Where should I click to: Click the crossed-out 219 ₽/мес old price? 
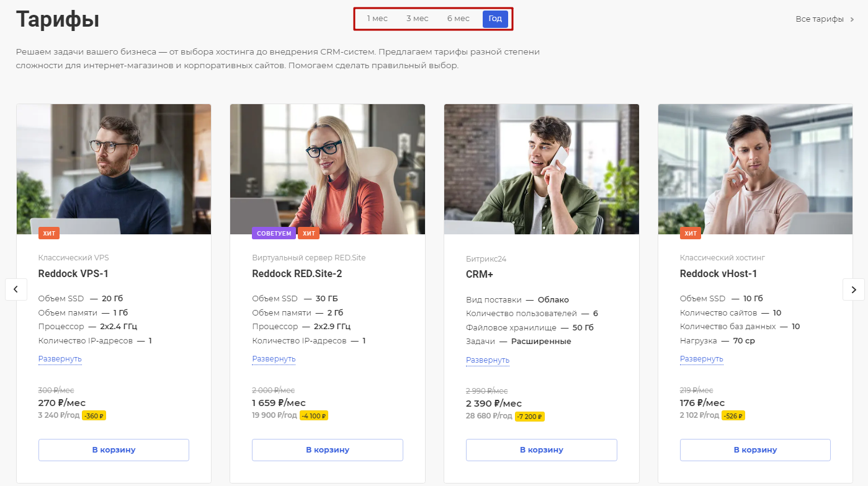pos(697,391)
